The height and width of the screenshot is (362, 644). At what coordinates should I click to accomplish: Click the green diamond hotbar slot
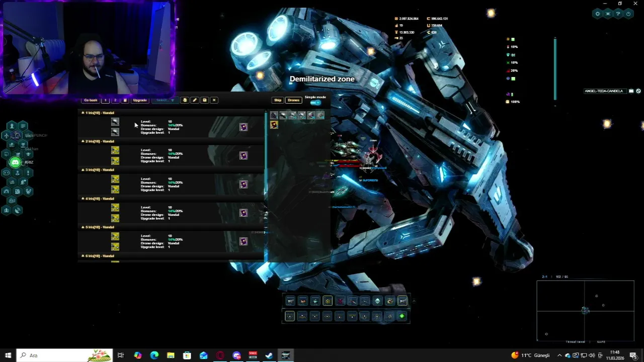click(402, 316)
